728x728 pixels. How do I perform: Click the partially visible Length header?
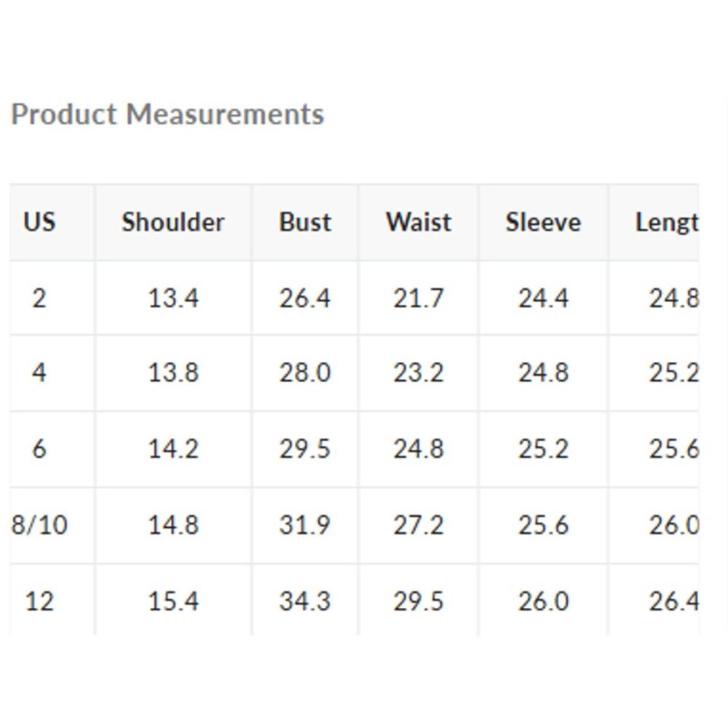click(666, 222)
